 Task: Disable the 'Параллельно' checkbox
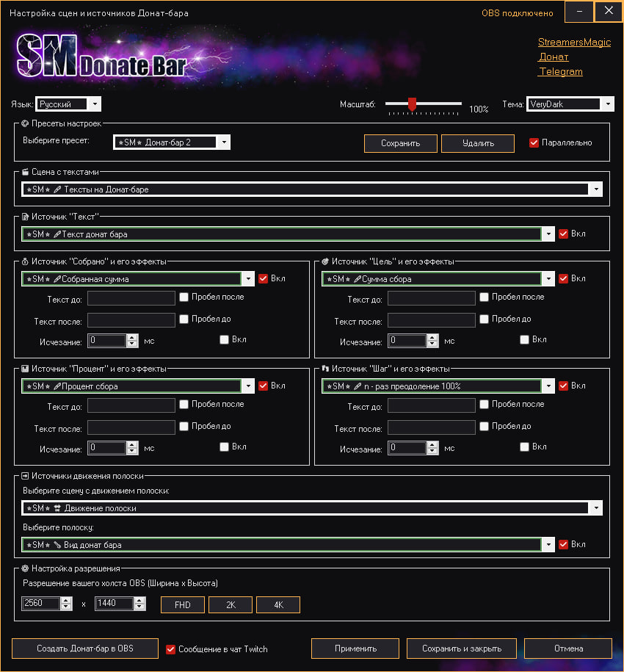click(533, 143)
